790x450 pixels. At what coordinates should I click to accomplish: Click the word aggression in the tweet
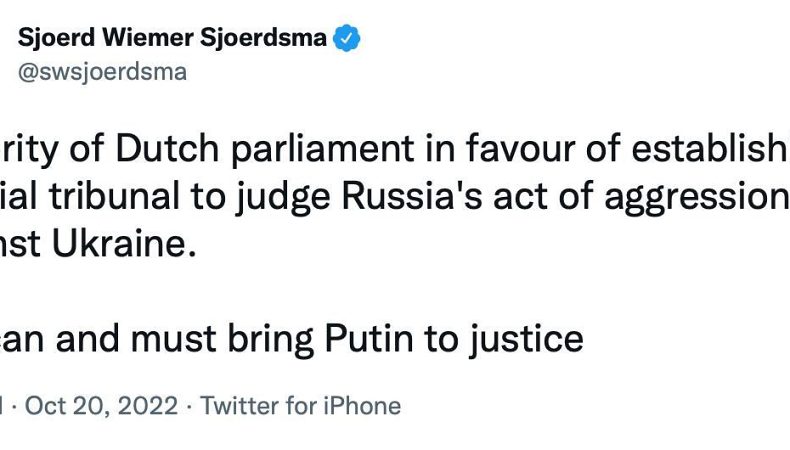(x=696, y=199)
